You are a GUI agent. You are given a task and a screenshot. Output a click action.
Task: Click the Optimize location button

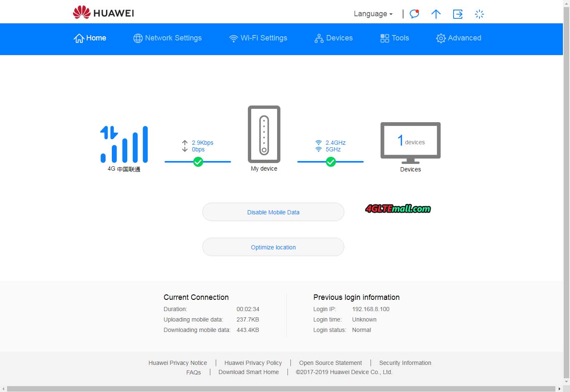273,247
